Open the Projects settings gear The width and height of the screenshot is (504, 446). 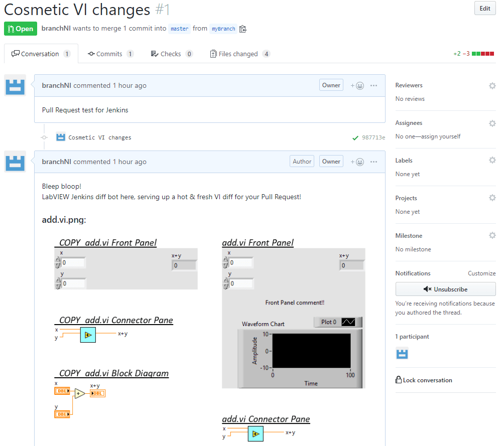point(492,198)
